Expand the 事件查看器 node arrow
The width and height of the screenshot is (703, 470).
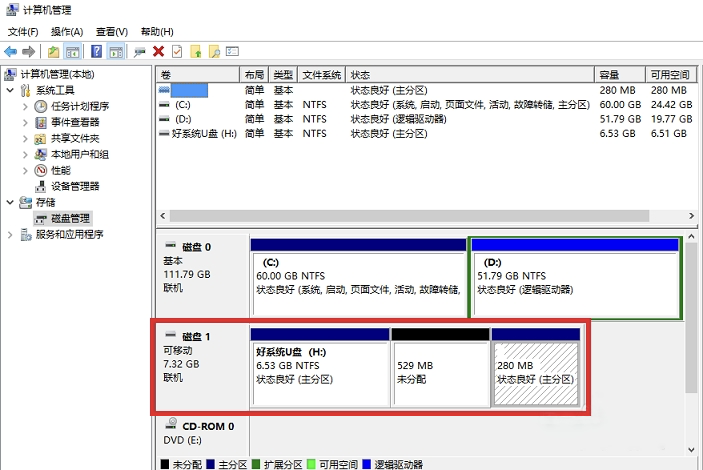25,122
